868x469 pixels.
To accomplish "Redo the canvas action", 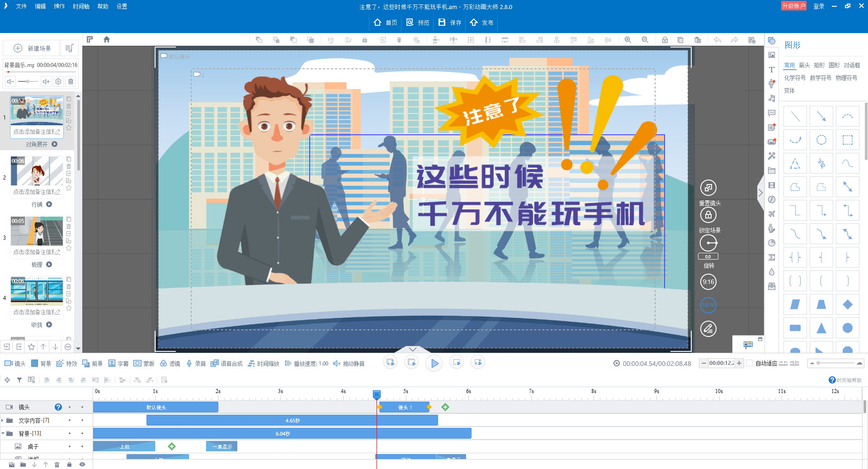I will [735, 40].
